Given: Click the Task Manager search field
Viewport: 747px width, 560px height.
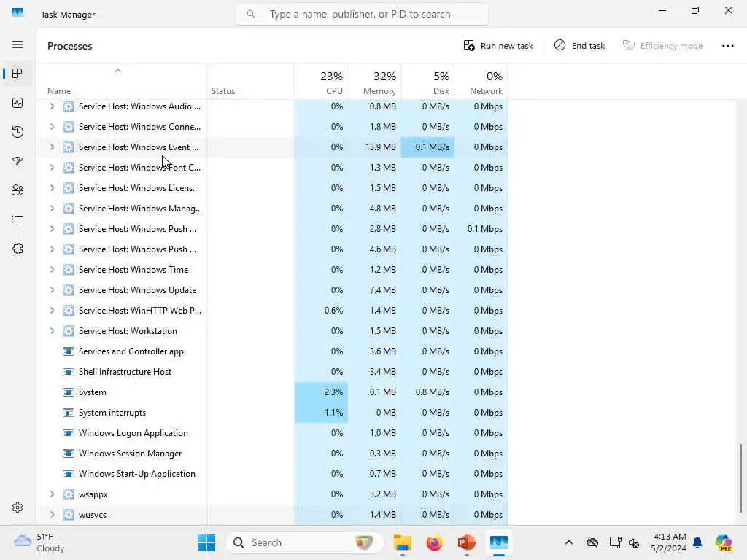Looking at the screenshot, I should point(362,15).
